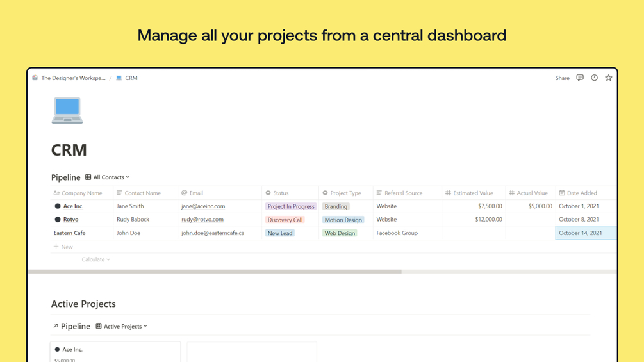
Task: Open the Calculate dropdown below table
Action: point(96,259)
